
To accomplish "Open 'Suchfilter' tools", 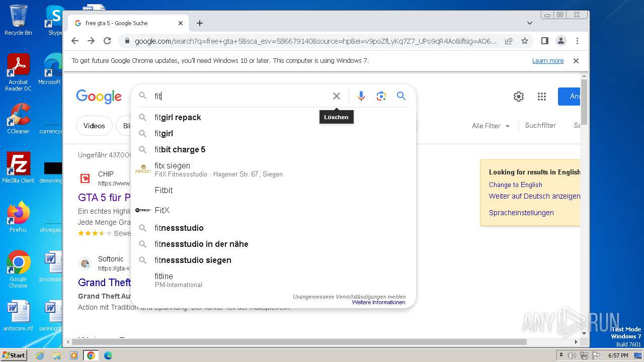I will point(540,125).
